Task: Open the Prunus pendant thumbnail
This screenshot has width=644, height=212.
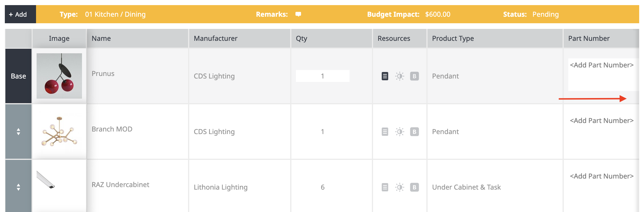Action: click(x=59, y=76)
